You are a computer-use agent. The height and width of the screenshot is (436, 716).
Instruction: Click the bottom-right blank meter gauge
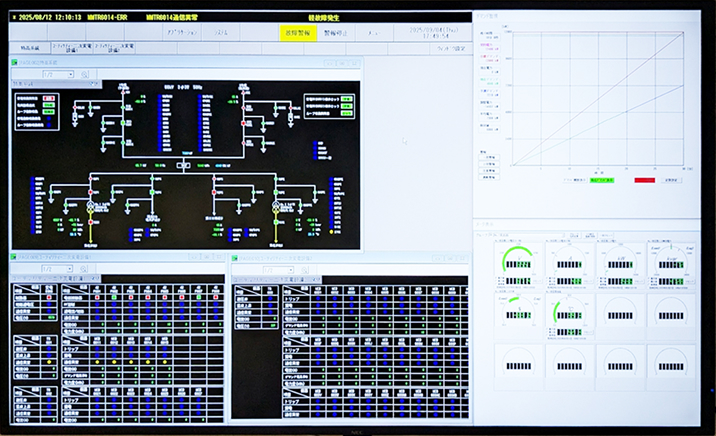coord(670,365)
